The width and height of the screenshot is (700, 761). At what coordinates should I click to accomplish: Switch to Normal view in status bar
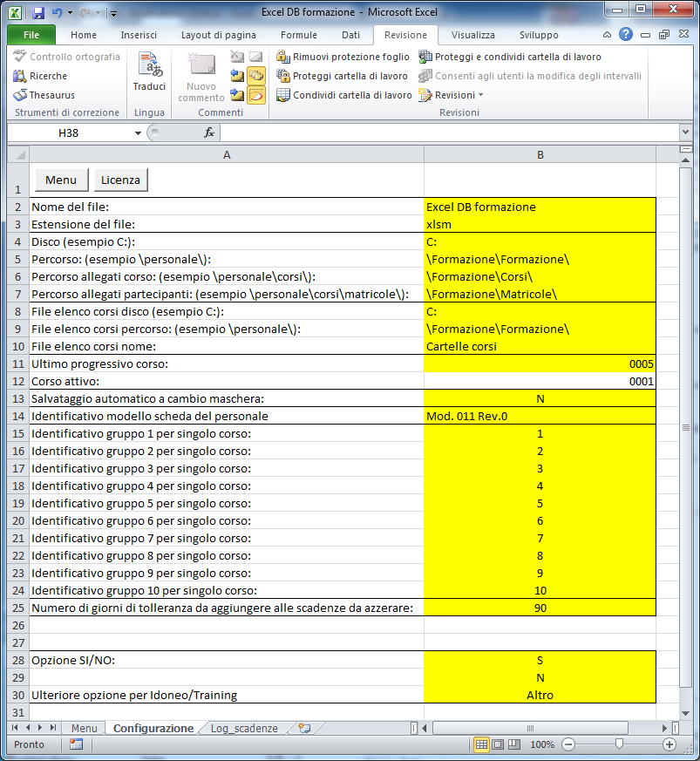(480, 745)
